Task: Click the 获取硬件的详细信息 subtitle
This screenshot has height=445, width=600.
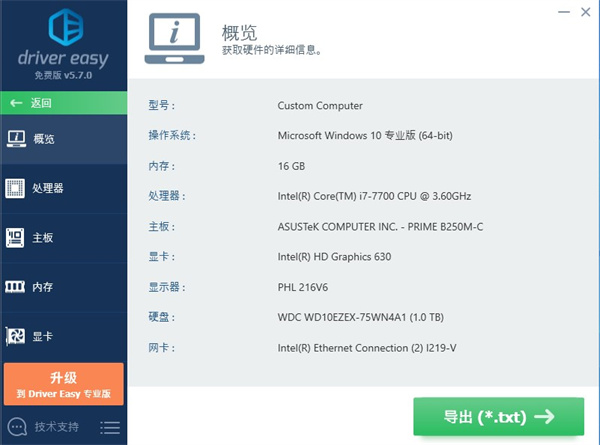Action: tap(272, 50)
